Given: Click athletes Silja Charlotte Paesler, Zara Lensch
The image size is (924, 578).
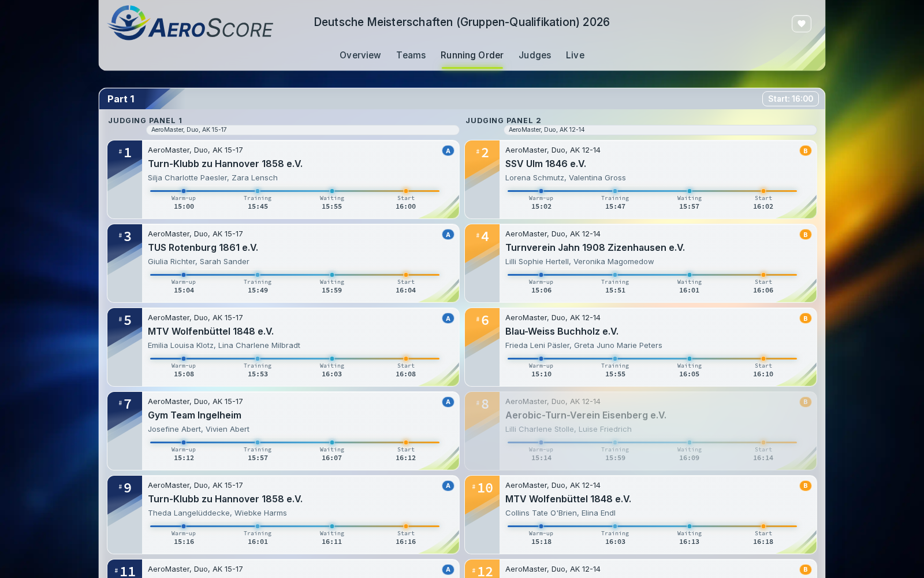Looking at the screenshot, I should coord(213,178).
